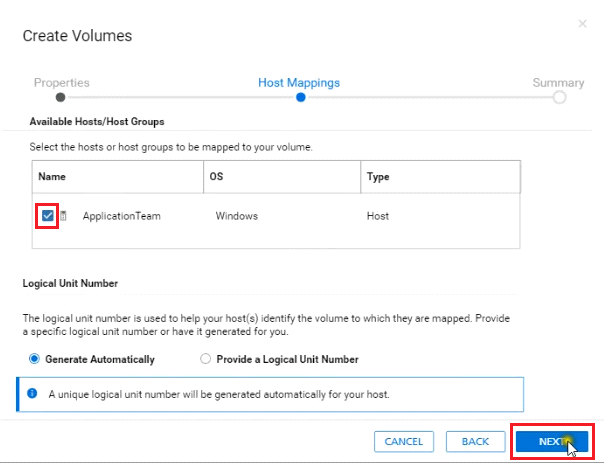Choose Provide a Logical Unit Number option
Screen dimensions: 604x463
[206, 359]
